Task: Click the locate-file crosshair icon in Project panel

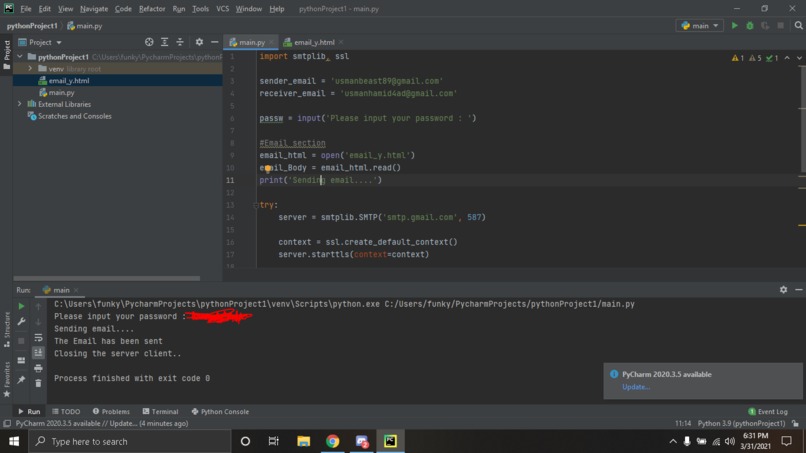Action: [149, 42]
